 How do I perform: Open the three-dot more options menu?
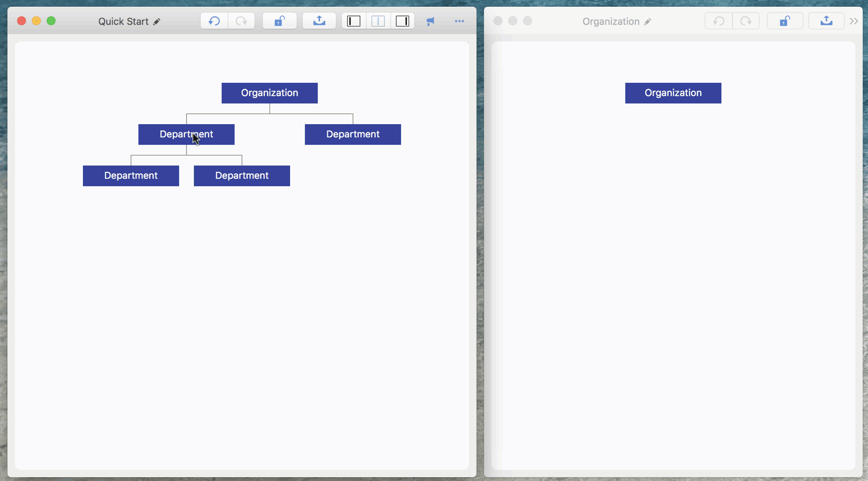pyautogui.click(x=459, y=21)
